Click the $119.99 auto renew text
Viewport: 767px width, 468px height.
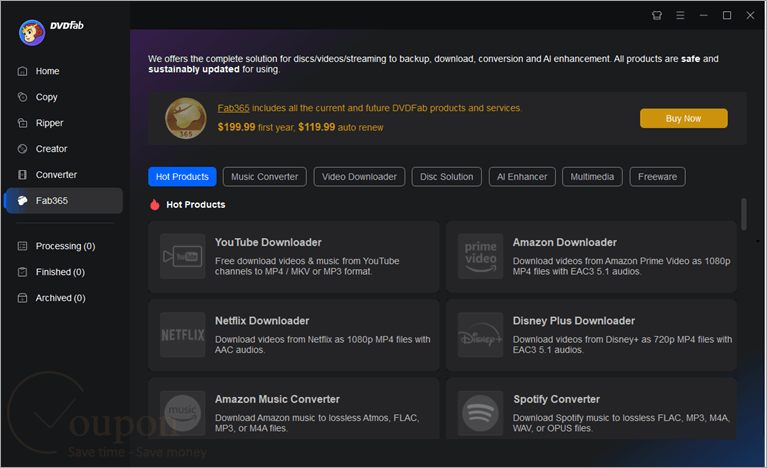pyautogui.click(x=341, y=127)
